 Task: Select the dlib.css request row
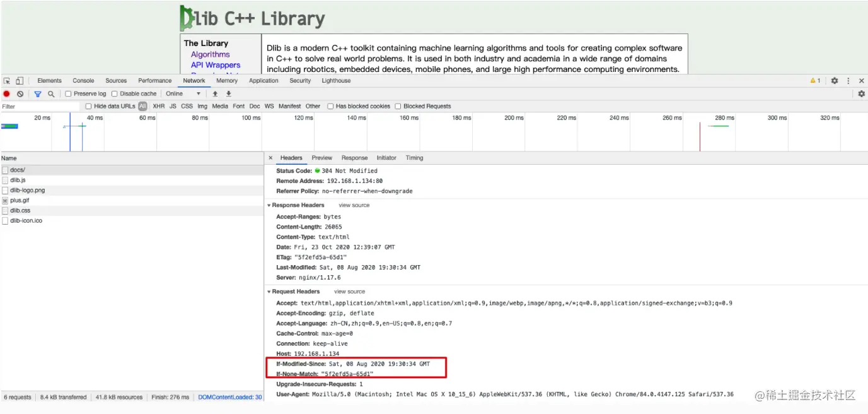(x=132, y=210)
